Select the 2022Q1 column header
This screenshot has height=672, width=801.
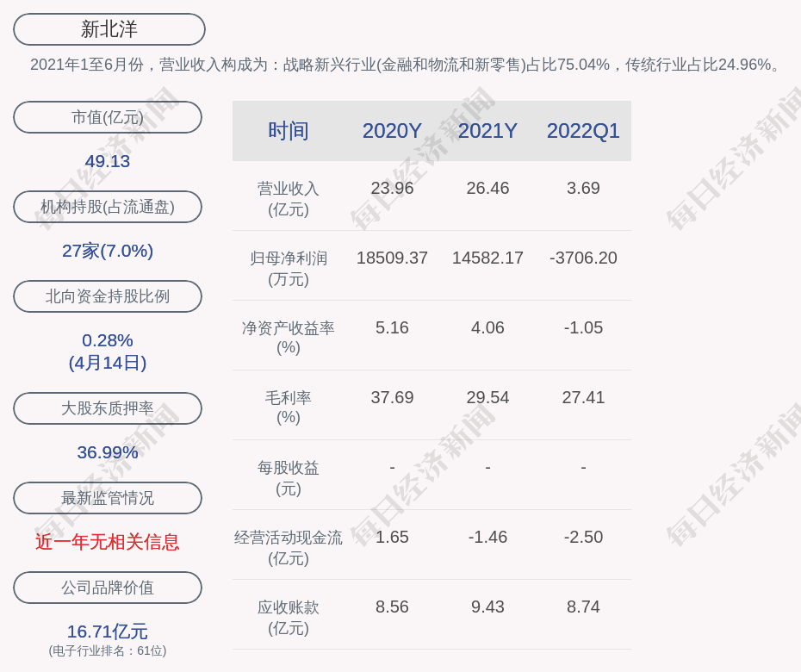tap(583, 131)
